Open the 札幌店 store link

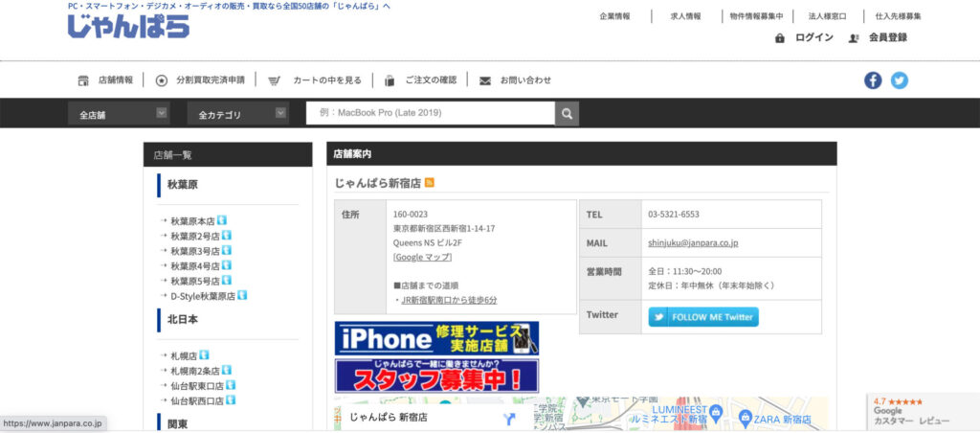point(184,355)
